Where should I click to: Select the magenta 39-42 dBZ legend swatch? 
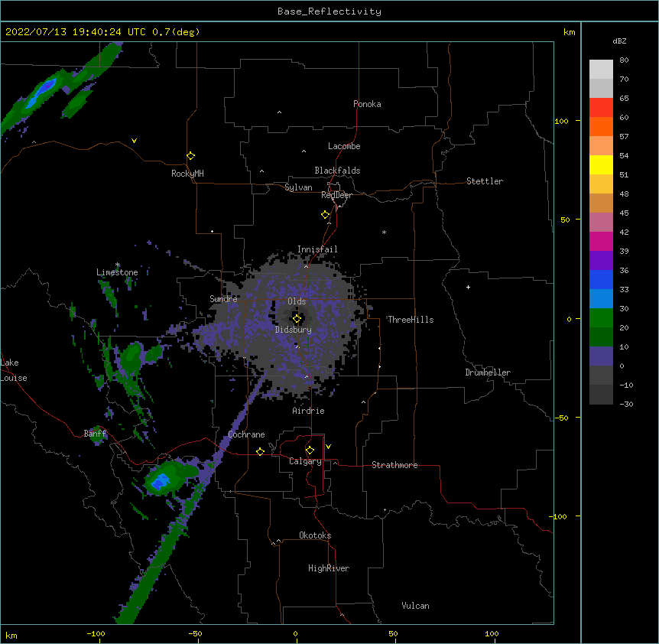point(601,241)
